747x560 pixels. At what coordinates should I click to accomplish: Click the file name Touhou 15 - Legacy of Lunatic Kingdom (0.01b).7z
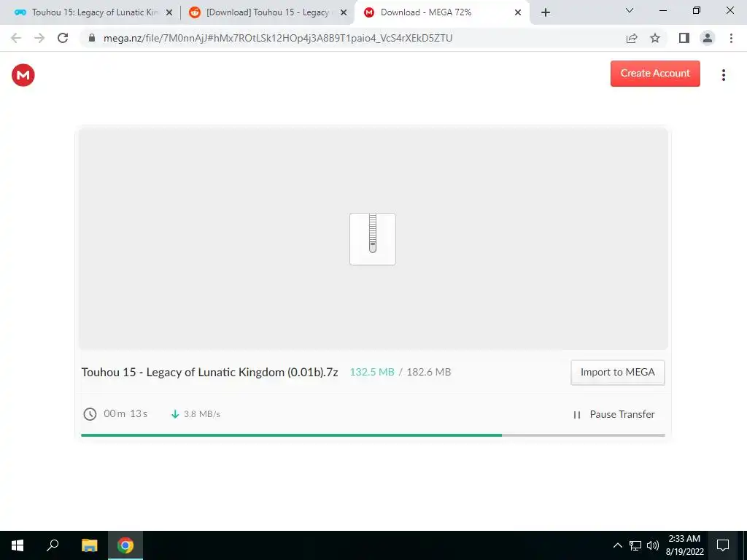209,373
